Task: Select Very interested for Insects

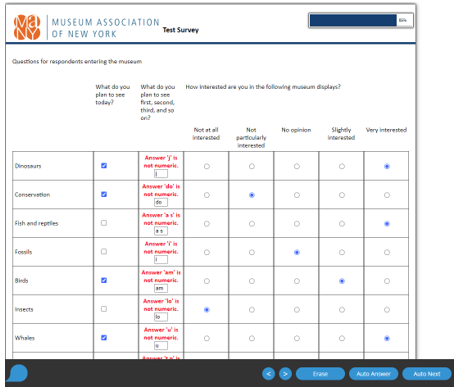Action: tap(387, 310)
